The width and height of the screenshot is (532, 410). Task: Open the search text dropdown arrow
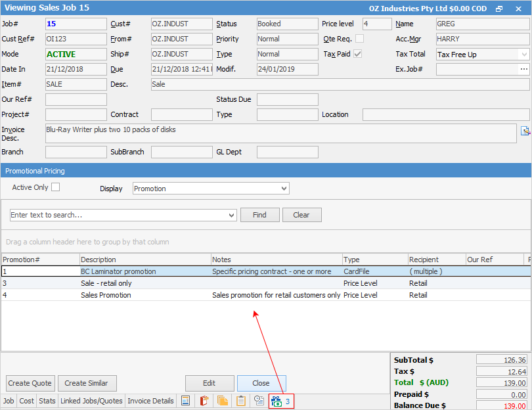pyautogui.click(x=231, y=215)
